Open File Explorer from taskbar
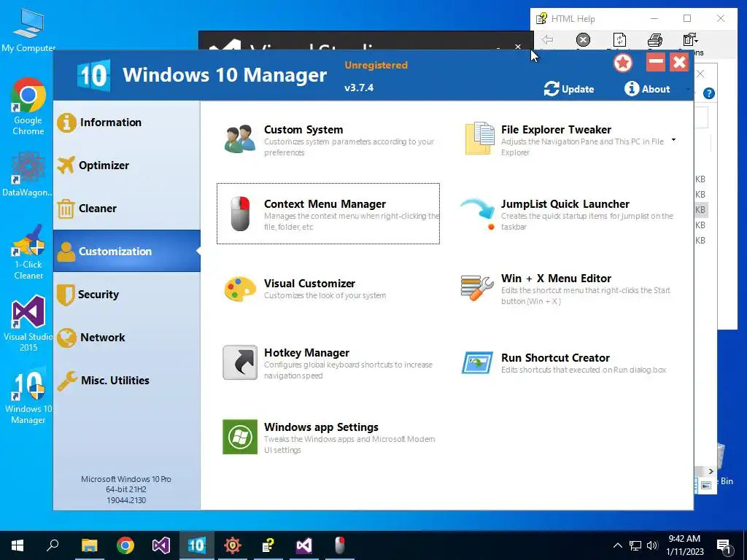This screenshot has height=560, width=747. pos(89,545)
